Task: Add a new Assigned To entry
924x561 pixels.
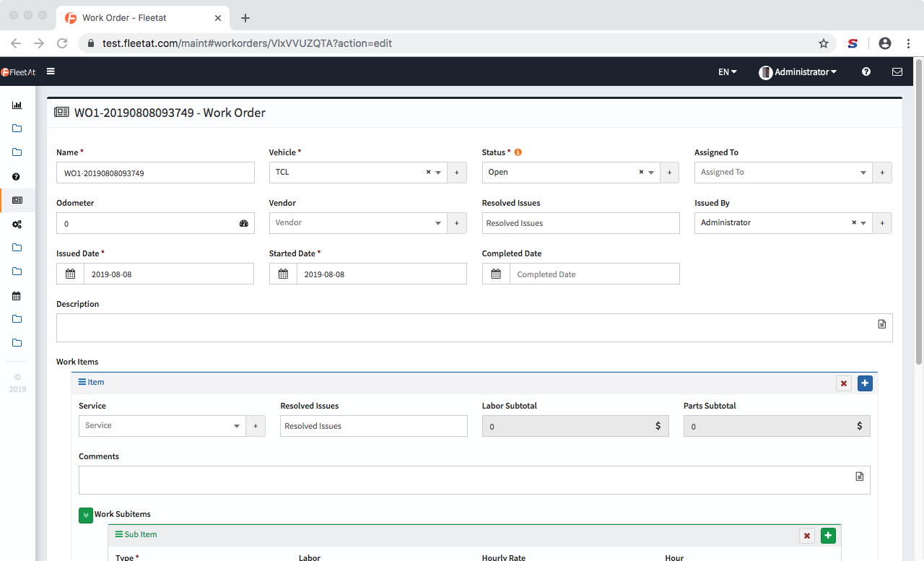Action: click(882, 173)
